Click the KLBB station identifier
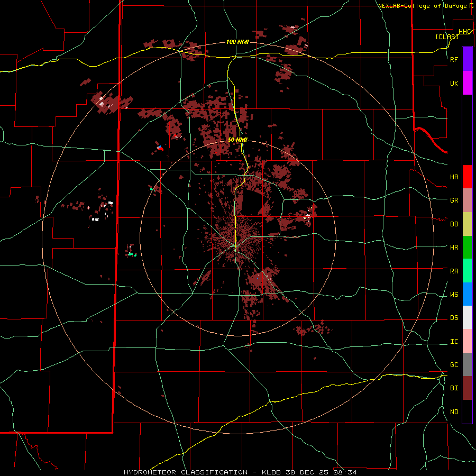The image size is (476, 476). point(271,472)
